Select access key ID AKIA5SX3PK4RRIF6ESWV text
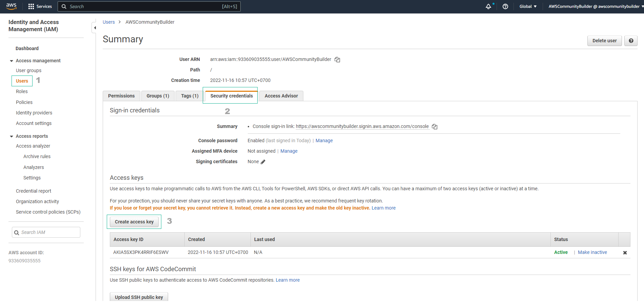This screenshot has width=644, height=303. tap(141, 252)
